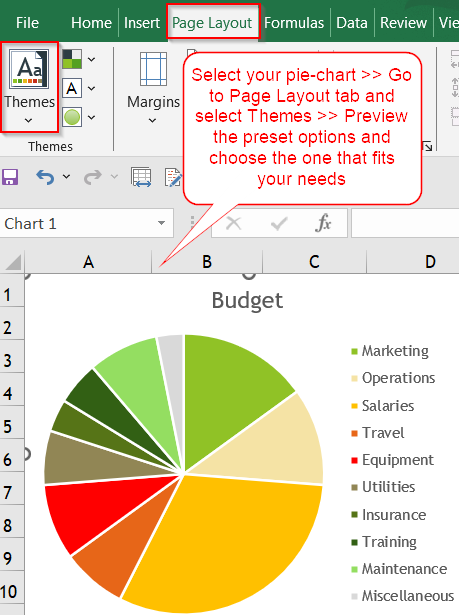Expand the theme Colors dropdown arrow
Screen dimensions: 459x615
point(91,60)
